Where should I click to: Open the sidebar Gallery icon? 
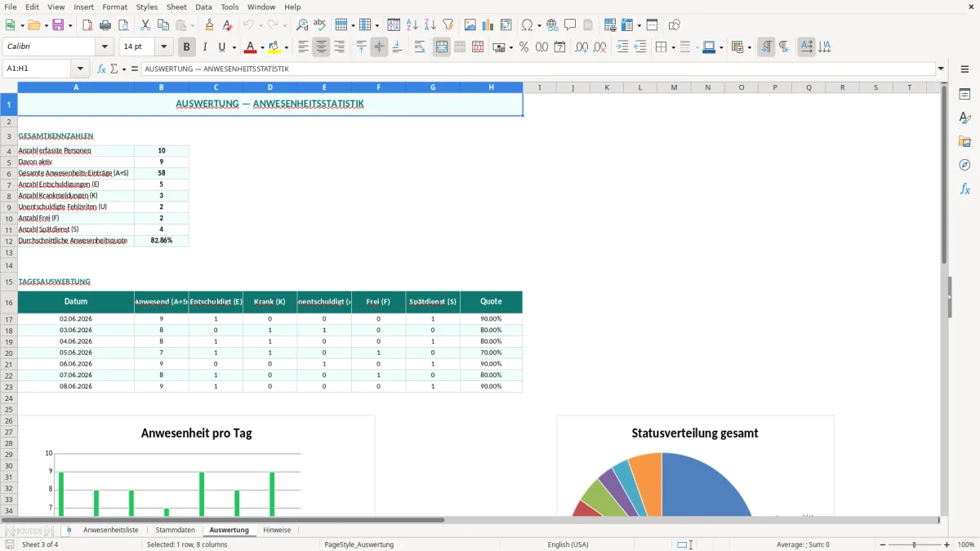click(x=965, y=142)
